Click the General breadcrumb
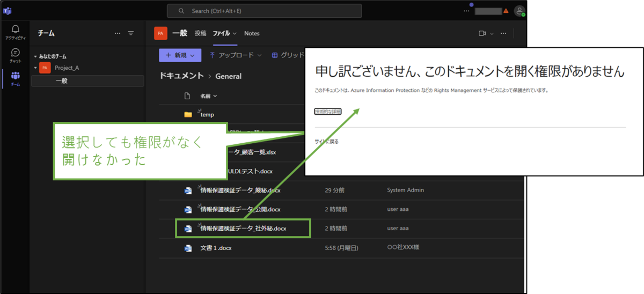 (229, 76)
